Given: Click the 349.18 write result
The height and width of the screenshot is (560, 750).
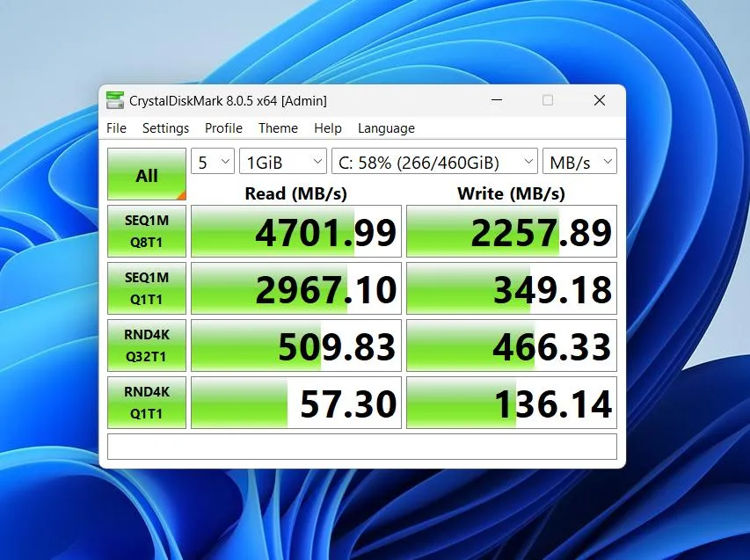Looking at the screenshot, I should 512,288.
